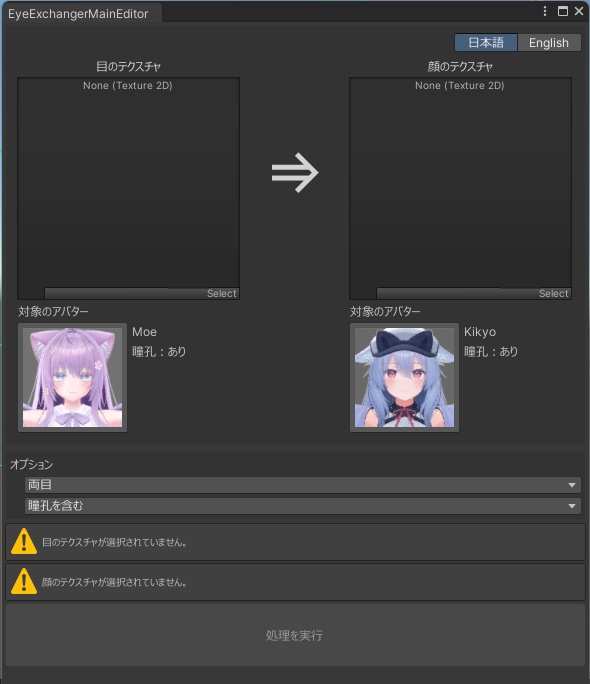Click the Kikyo avatar thumbnail
Image resolution: width=590 pixels, height=684 pixels.
(404, 378)
